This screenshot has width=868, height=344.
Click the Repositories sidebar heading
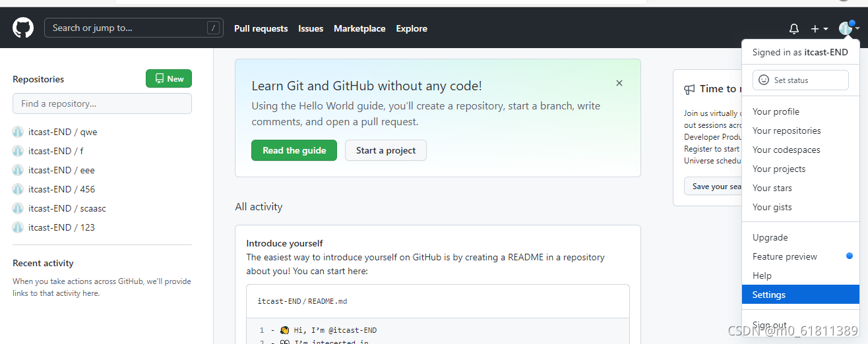point(38,79)
